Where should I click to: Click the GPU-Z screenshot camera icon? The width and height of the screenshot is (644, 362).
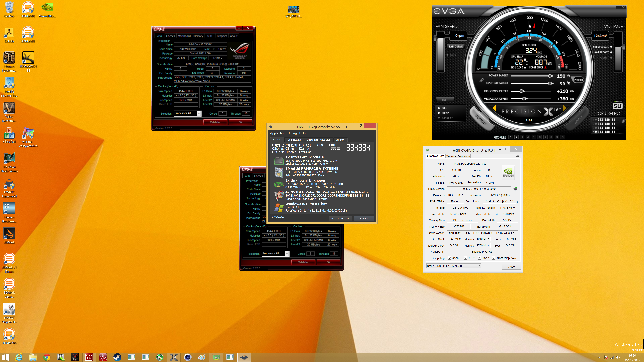[x=518, y=156]
